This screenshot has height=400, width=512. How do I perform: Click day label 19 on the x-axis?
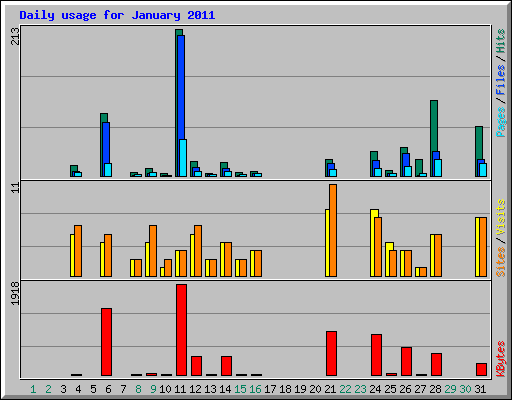(x=300, y=389)
